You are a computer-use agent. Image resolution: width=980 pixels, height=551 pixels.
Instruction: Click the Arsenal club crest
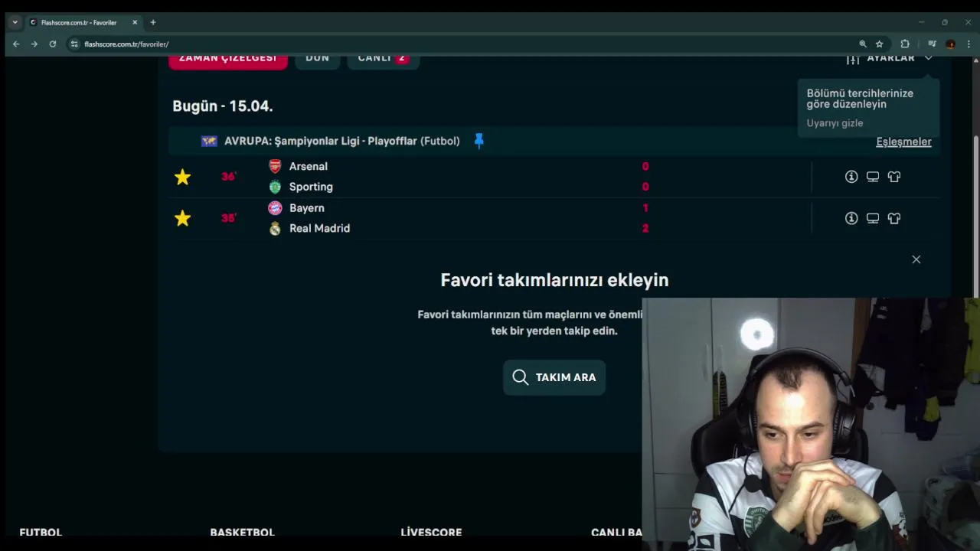point(275,166)
